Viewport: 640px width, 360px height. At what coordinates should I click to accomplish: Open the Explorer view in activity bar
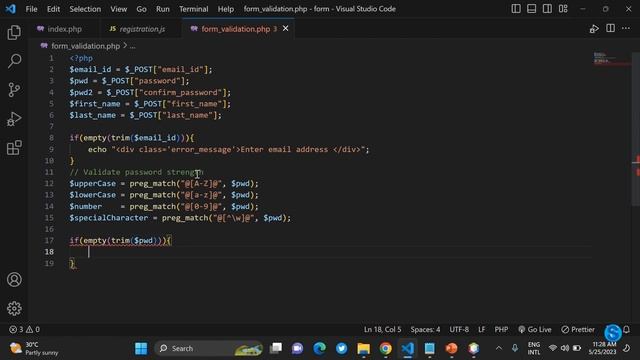[14, 32]
